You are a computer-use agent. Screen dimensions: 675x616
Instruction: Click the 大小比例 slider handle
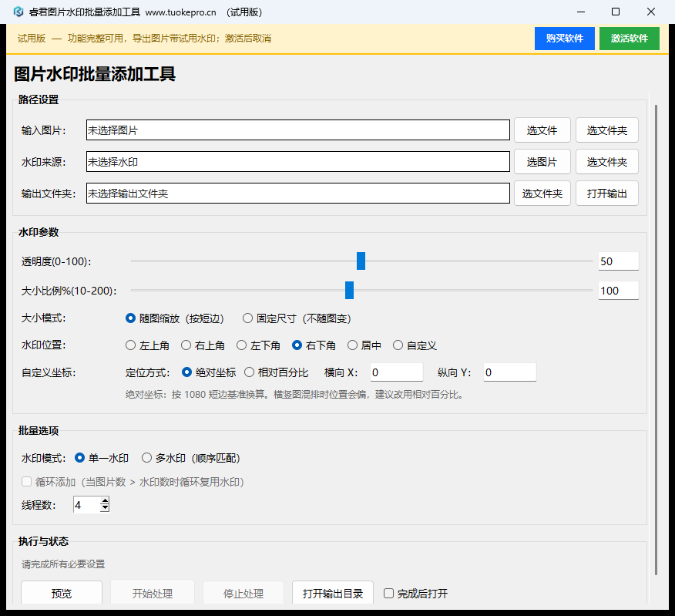349,291
